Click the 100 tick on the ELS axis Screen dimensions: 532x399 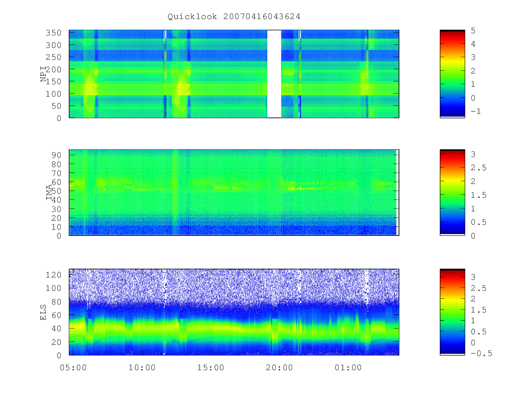click(x=55, y=288)
